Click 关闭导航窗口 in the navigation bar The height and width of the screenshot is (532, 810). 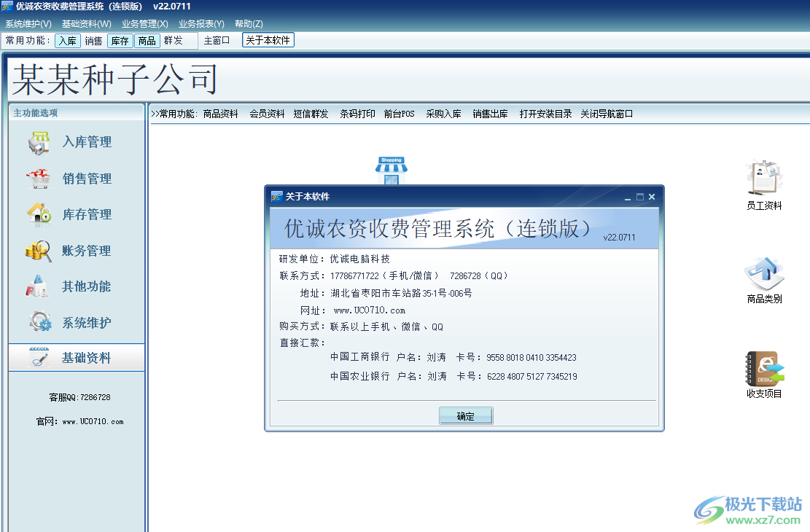click(x=608, y=114)
